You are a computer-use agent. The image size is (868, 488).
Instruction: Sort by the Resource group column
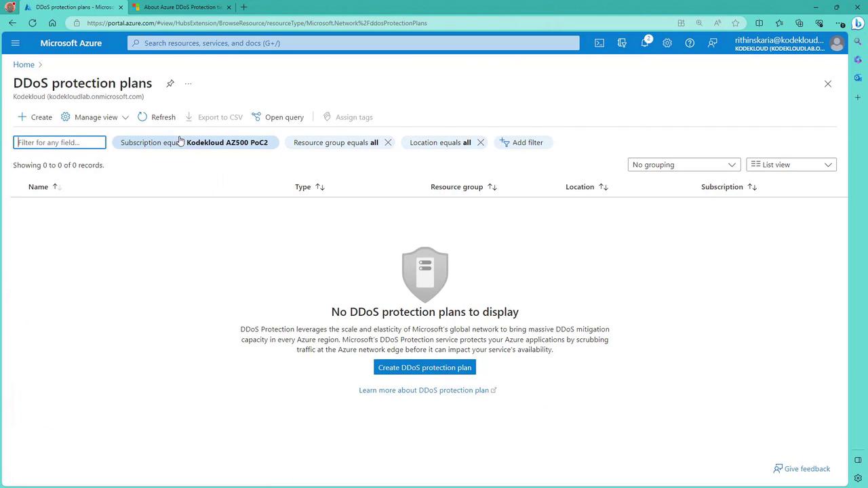coord(464,187)
